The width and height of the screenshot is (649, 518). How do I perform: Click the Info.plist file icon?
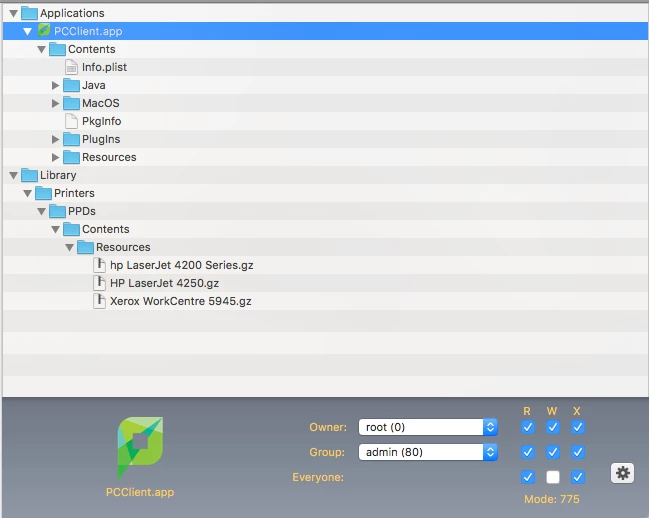(x=72, y=67)
